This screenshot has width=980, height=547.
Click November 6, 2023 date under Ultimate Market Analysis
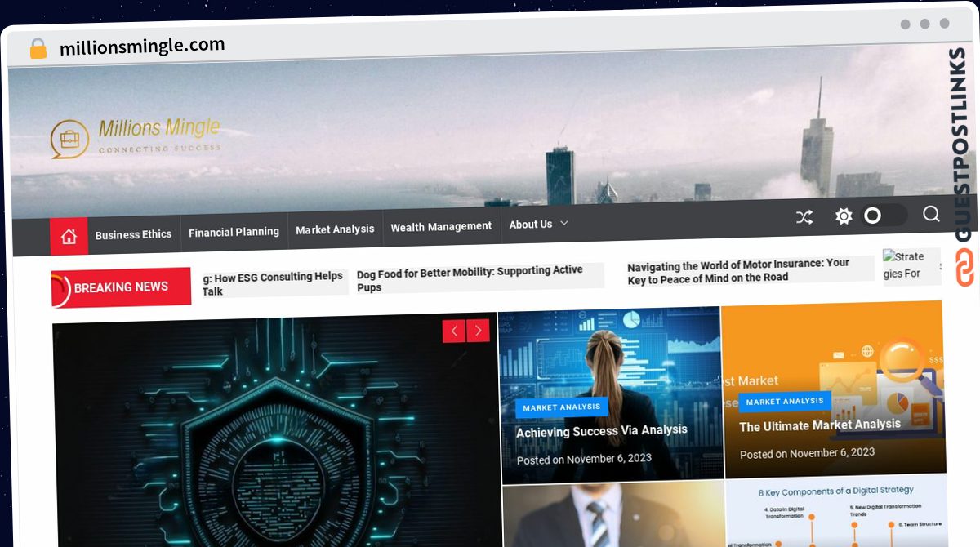pos(832,452)
